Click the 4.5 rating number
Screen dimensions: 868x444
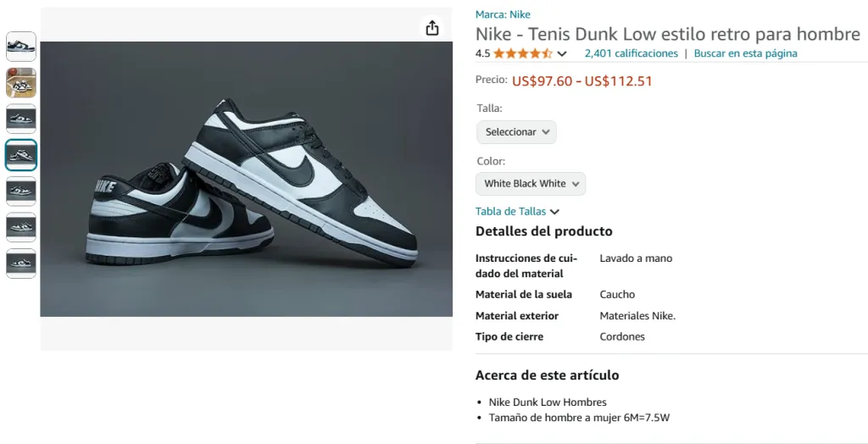pos(482,53)
